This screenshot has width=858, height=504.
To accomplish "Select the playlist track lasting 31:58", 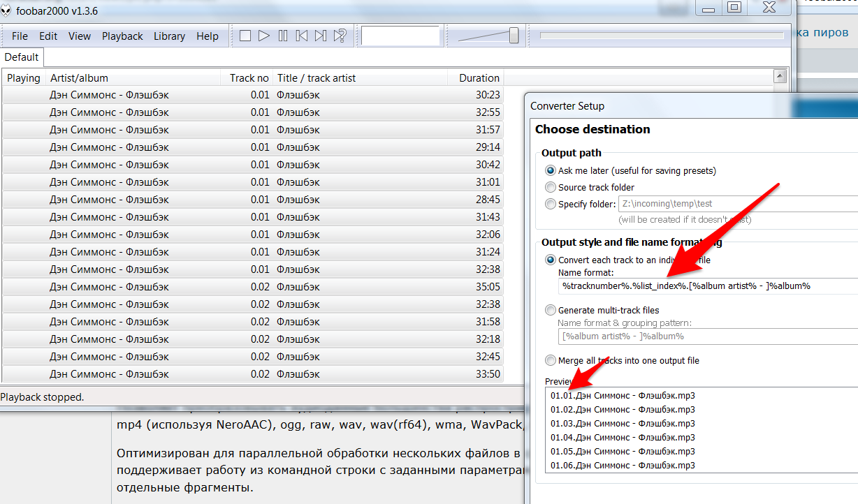I will [253, 322].
